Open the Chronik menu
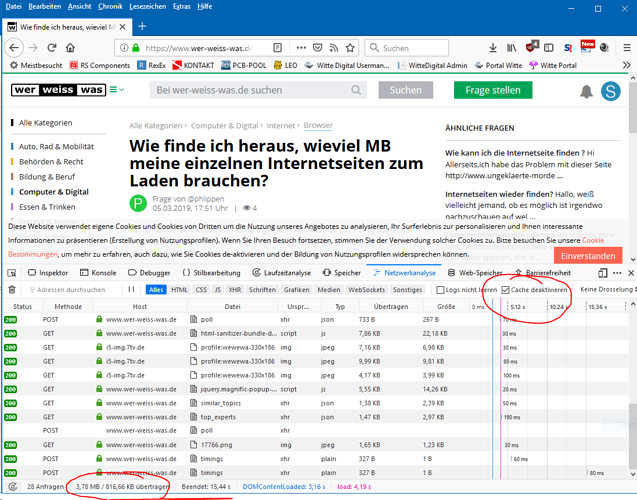Viewport: 637px width, 500px height. 110,6
